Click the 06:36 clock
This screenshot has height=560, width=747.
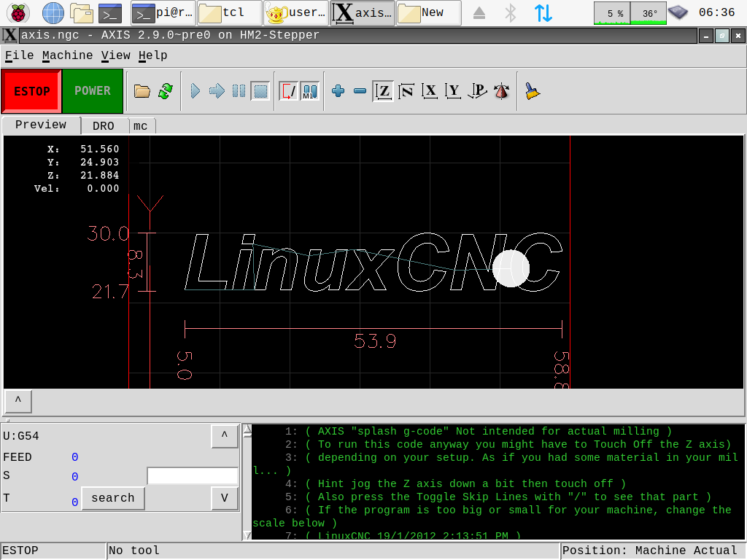click(x=717, y=12)
